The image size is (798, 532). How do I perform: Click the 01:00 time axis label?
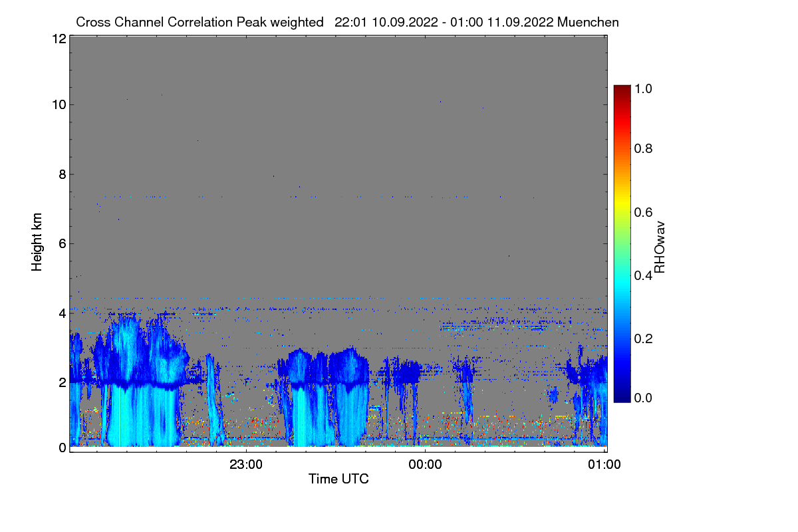point(604,465)
